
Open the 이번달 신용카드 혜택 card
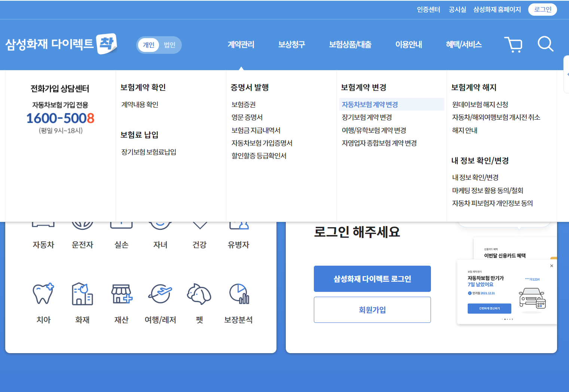515,248
